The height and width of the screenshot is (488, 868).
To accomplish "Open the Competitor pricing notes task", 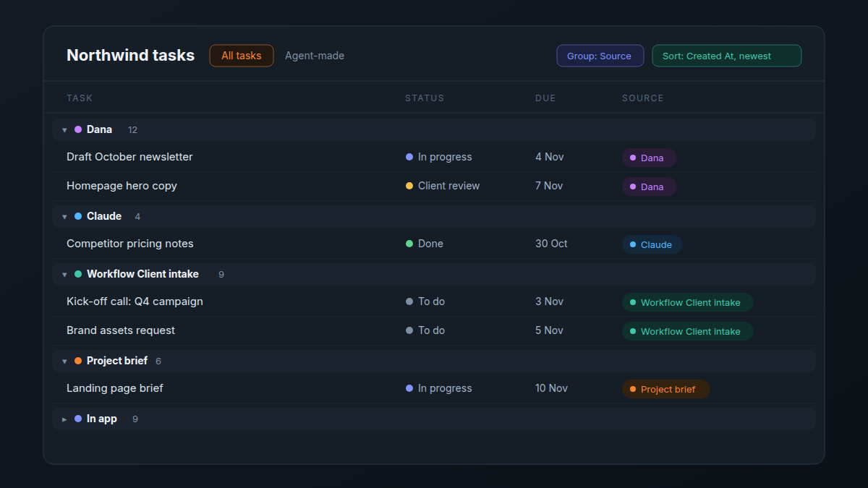I will 130,244.
